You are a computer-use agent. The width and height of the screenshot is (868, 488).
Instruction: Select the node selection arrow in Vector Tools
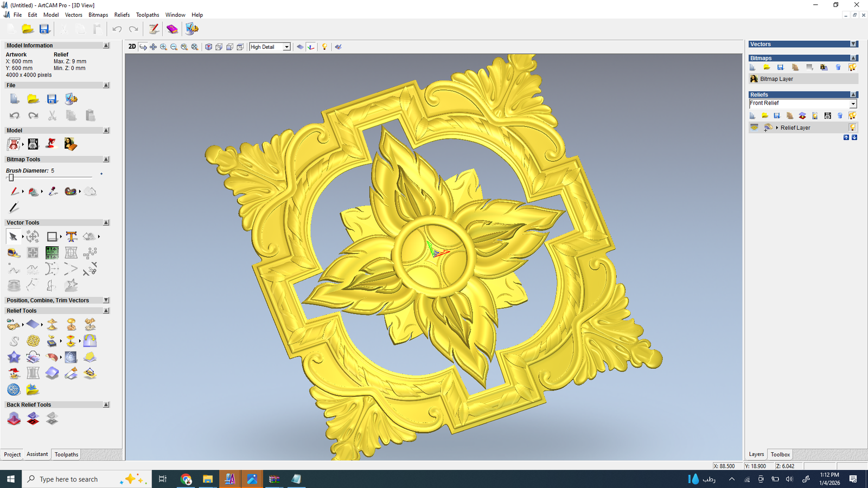(x=13, y=236)
